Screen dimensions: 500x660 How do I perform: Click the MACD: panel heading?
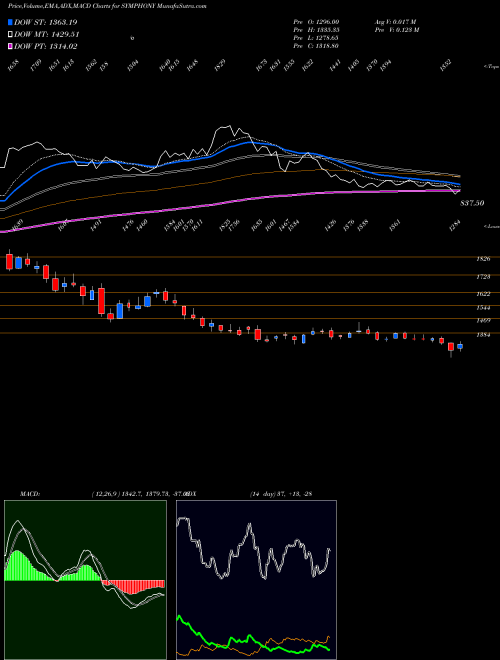[x=29, y=494]
